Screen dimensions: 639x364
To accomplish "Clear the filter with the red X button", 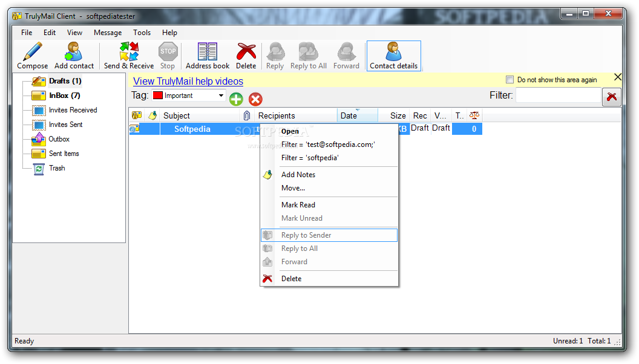I will pos(612,97).
